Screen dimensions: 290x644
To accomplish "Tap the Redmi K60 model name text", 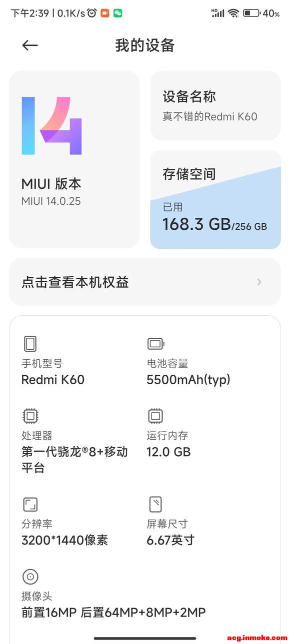I will tap(53, 380).
